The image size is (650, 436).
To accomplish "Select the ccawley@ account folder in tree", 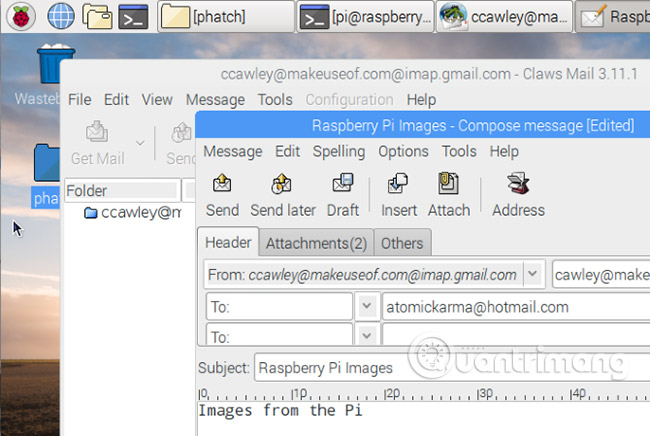I will [133, 212].
